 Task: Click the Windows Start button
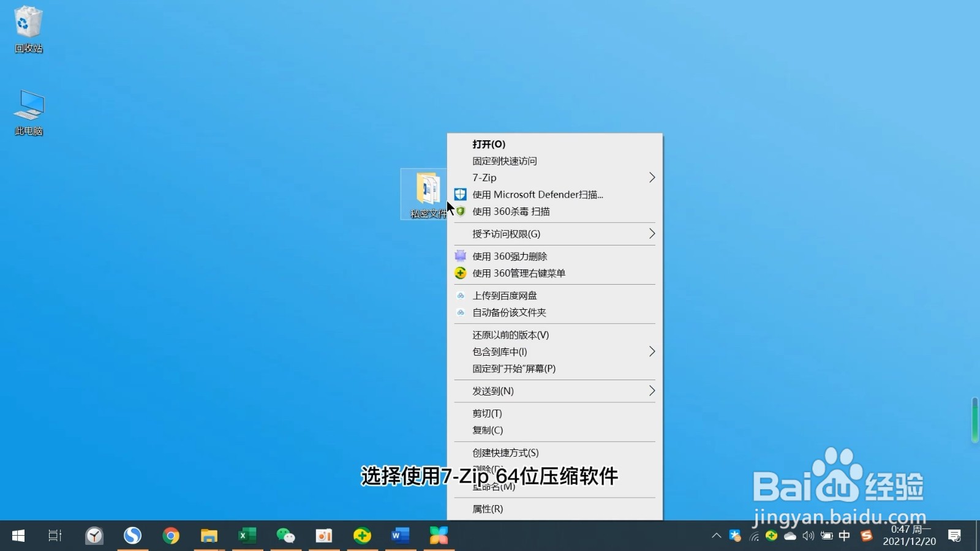click(17, 536)
